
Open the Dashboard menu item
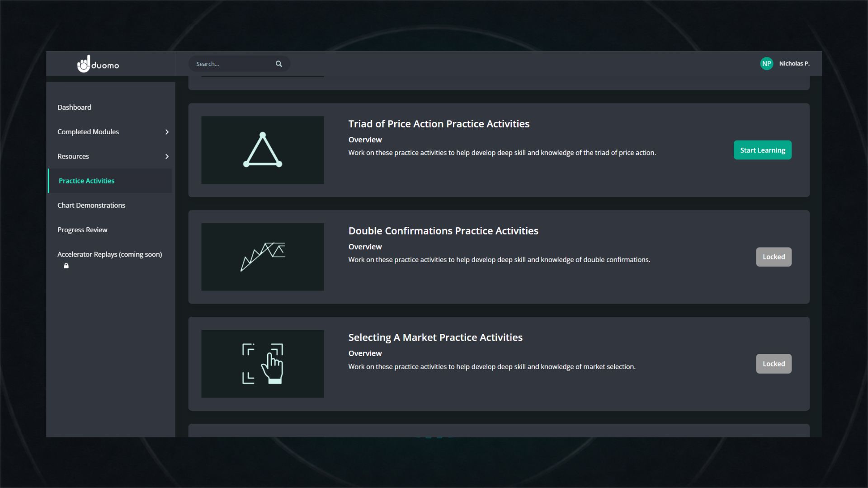[x=74, y=107]
